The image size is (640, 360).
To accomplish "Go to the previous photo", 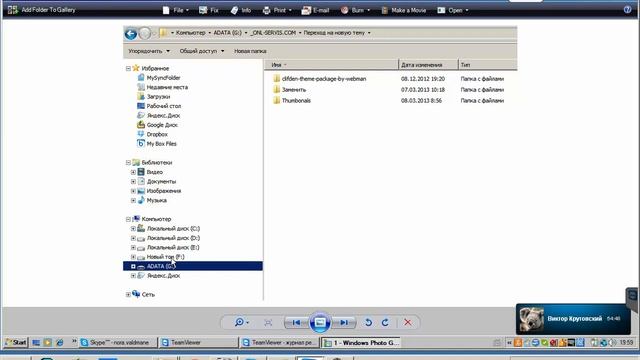I will 296,322.
